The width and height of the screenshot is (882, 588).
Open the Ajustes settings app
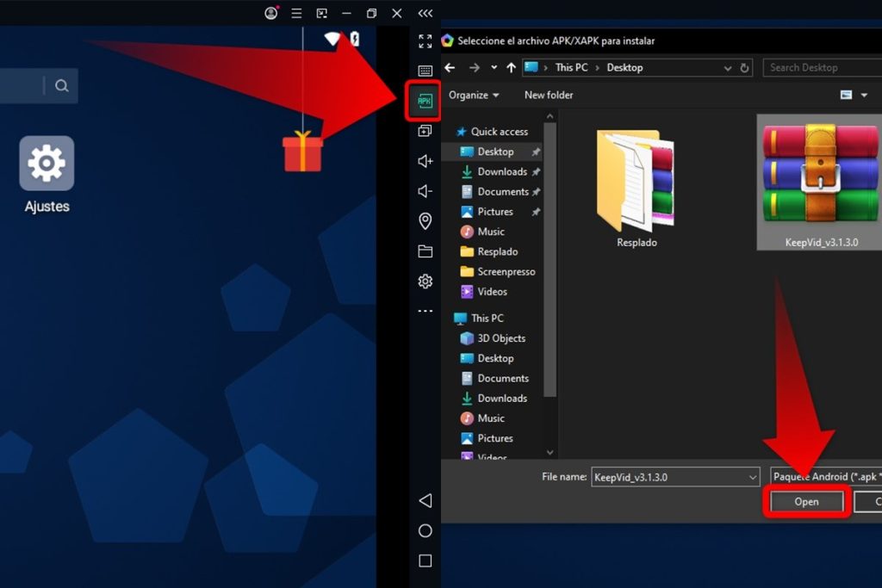(x=47, y=164)
